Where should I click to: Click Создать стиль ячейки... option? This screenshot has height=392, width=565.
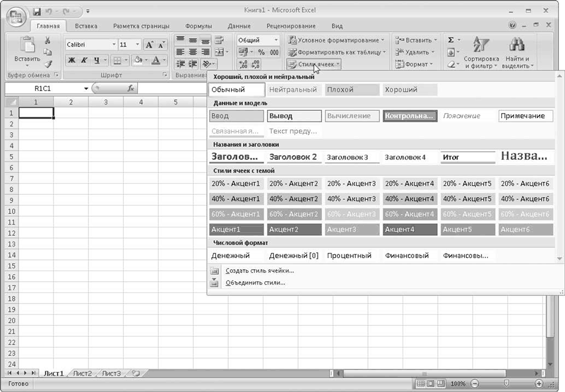pyautogui.click(x=259, y=271)
